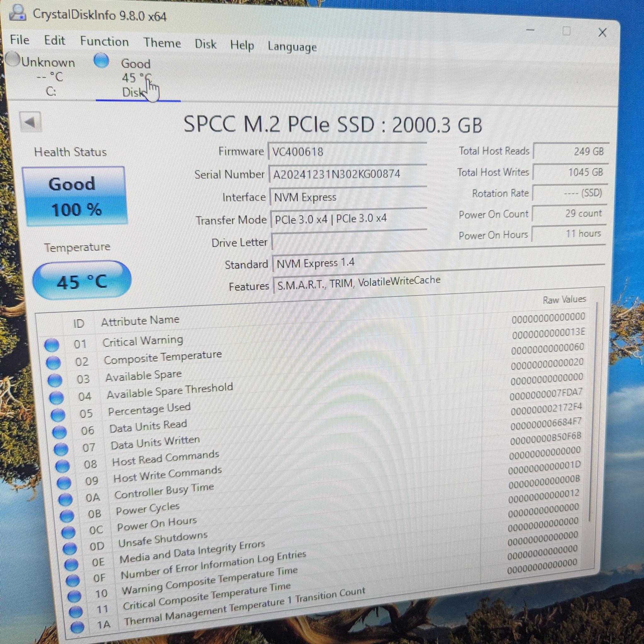Click the status icon for Power On Hours row

(x=68, y=532)
